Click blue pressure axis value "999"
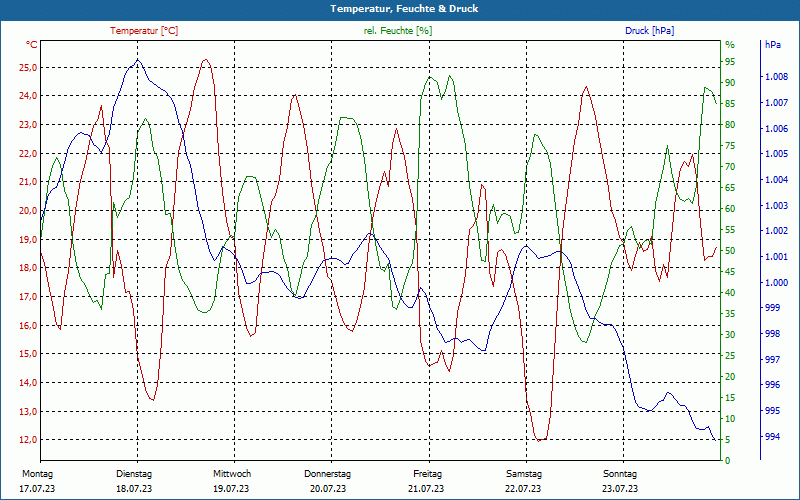 pos(772,308)
